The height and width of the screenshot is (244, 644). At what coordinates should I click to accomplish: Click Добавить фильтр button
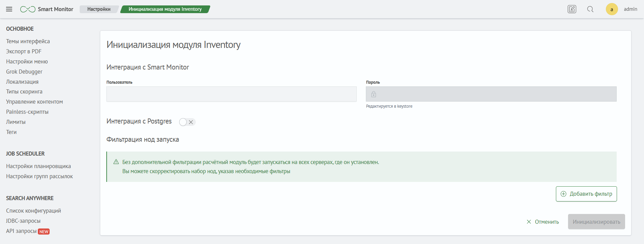tap(586, 194)
